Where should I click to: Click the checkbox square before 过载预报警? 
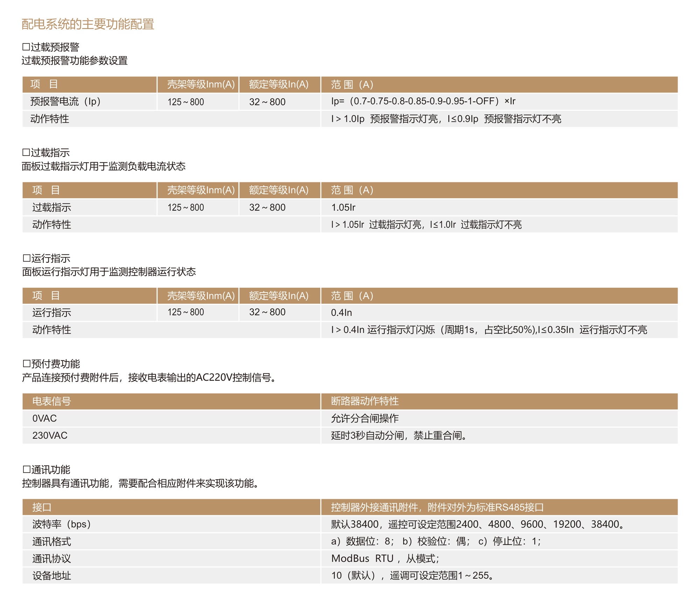pos(26,47)
